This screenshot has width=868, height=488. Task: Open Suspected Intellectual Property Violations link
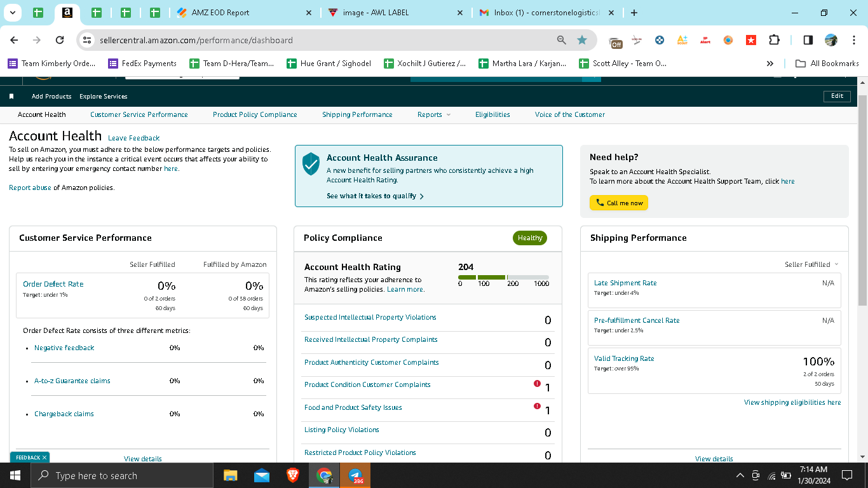click(x=370, y=317)
